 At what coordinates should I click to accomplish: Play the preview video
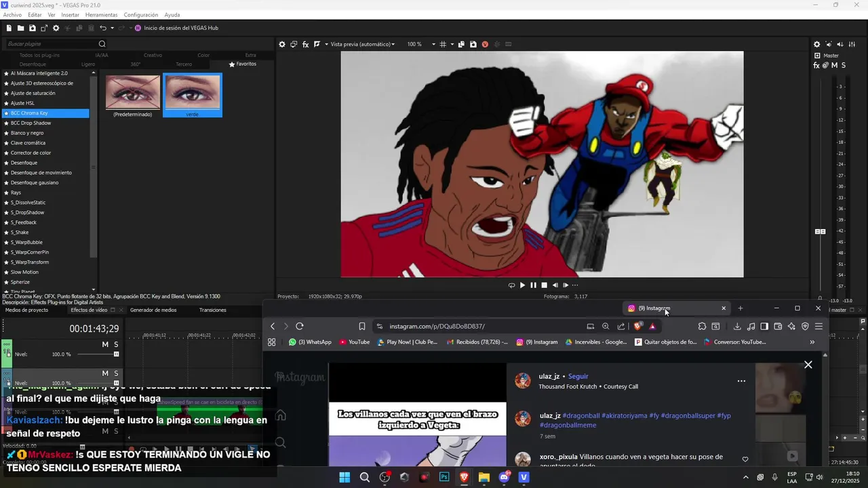coord(522,285)
